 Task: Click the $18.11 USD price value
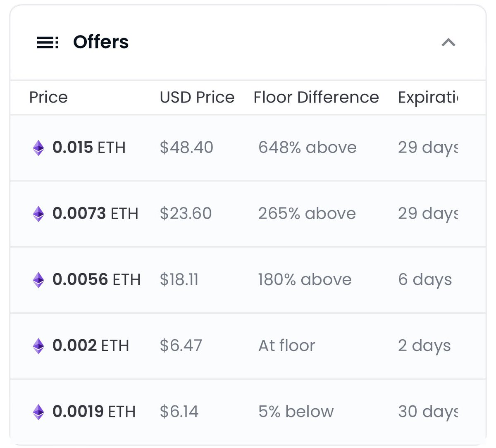[179, 280]
